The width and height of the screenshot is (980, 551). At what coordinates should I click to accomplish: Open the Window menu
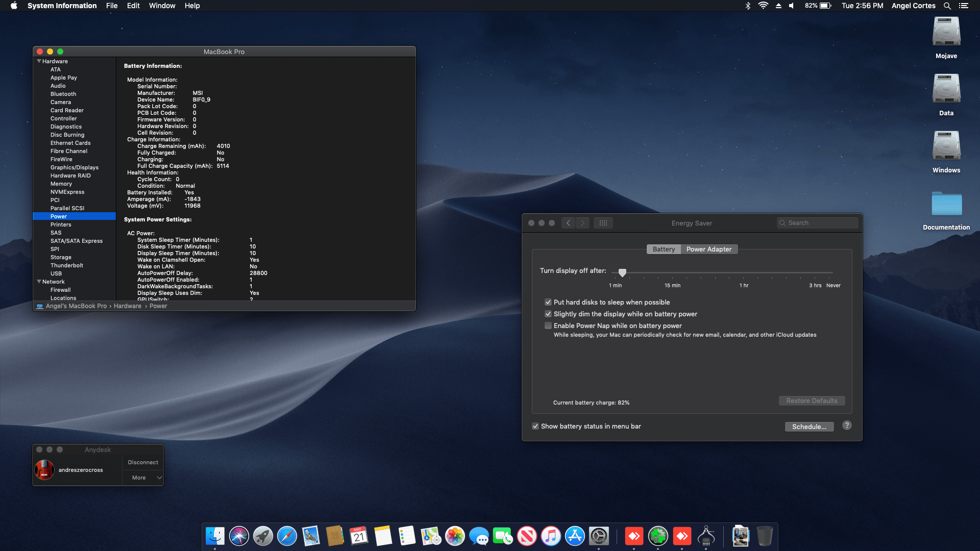162,6
